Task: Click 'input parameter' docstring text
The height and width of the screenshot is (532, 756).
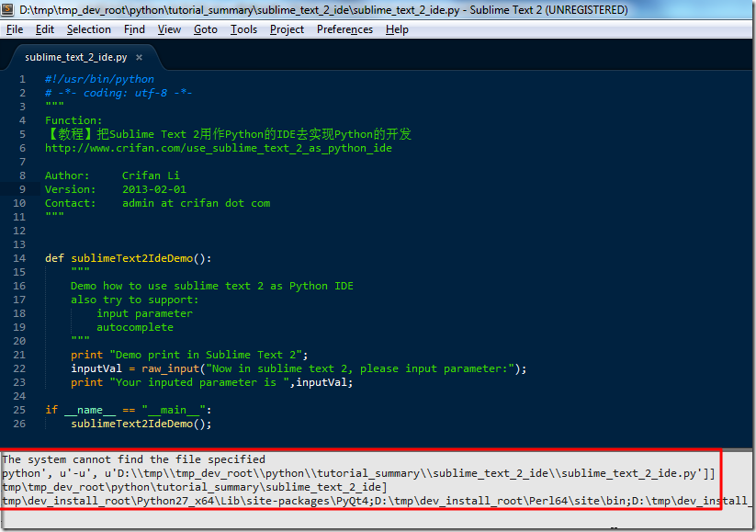Action: (144, 313)
